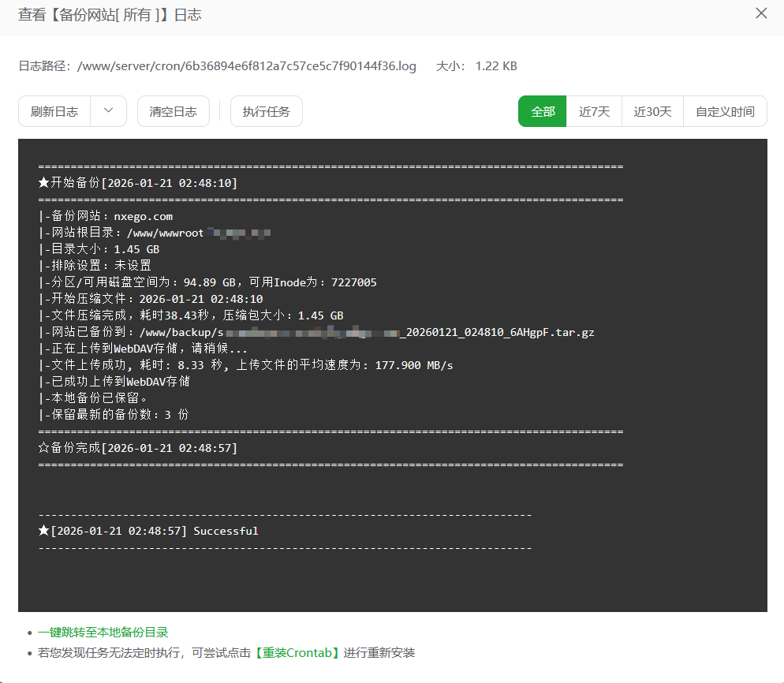The width and height of the screenshot is (784, 683).
Task: Close the log viewer dialog
Action: [x=760, y=13]
